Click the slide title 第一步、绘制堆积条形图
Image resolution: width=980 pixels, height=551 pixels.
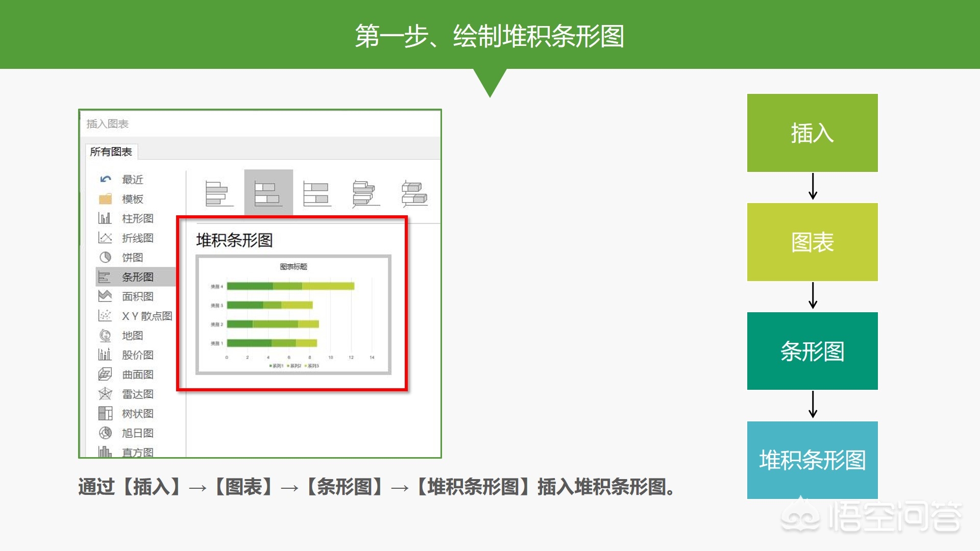(489, 36)
